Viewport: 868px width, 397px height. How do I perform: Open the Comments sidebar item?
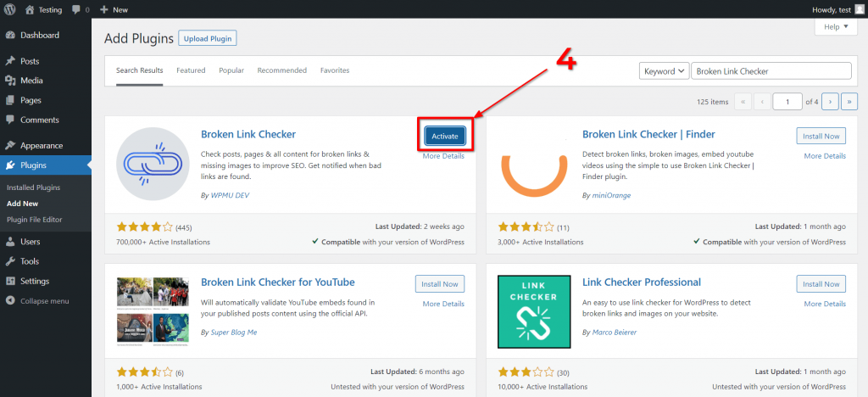[x=39, y=120]
